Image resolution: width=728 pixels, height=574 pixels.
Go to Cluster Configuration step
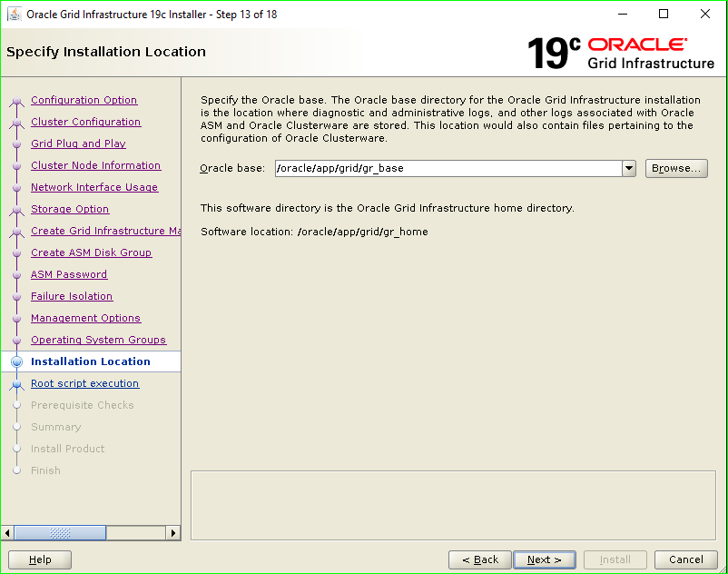click(86, 122)
